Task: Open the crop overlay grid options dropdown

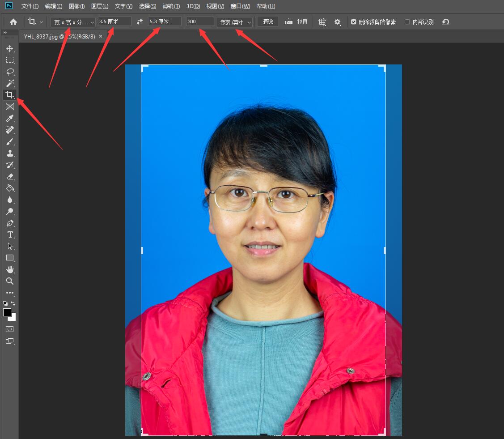Action: click(322, 21)
